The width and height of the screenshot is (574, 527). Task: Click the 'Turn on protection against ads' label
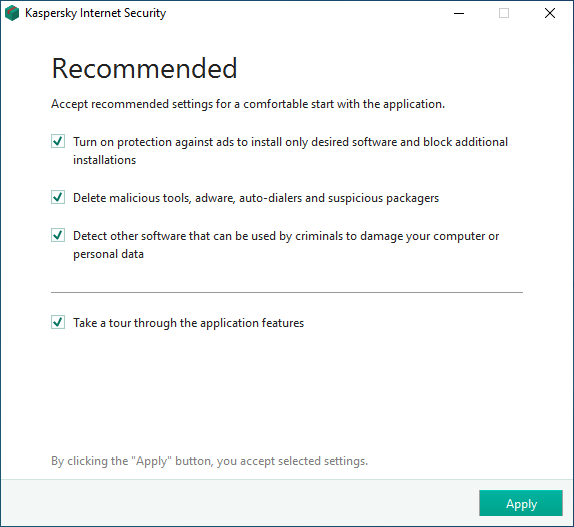pos(290,151)
